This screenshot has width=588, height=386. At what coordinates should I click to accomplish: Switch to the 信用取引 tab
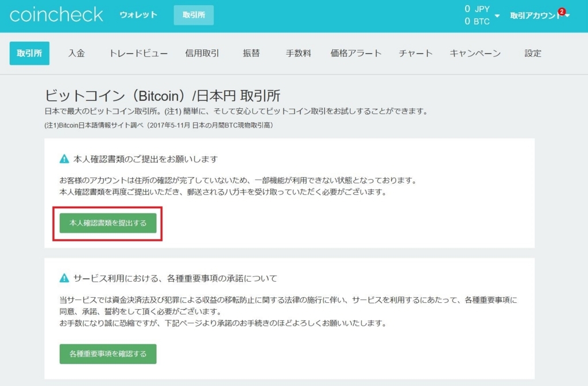point(202,53)
